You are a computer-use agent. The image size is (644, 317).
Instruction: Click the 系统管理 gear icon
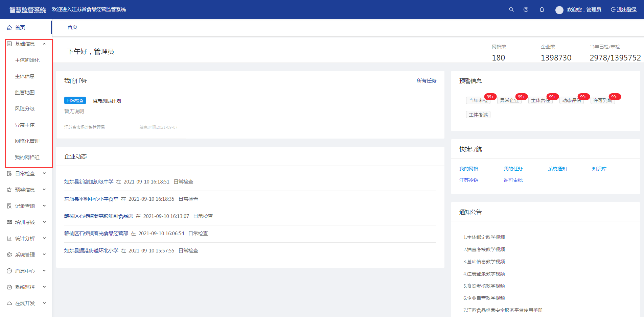[9, 255]
